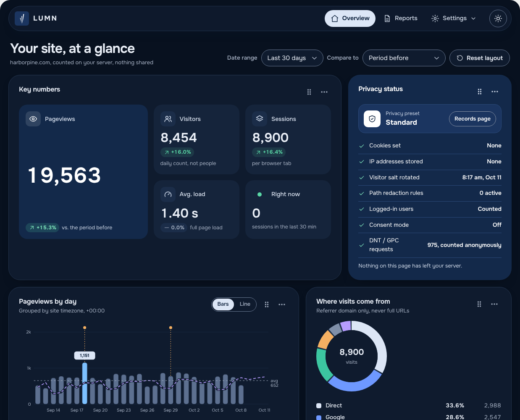Switch the chart to Line view
The image size is (520, 420).
[245, 304]
